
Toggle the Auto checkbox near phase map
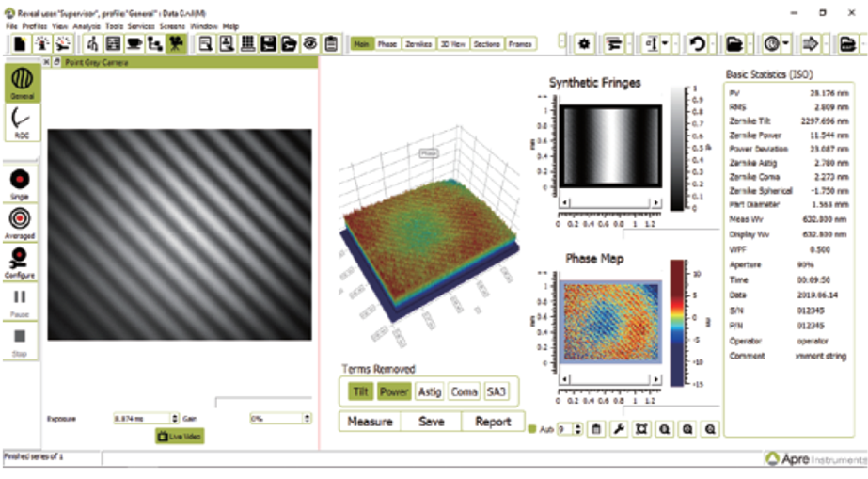531,429
